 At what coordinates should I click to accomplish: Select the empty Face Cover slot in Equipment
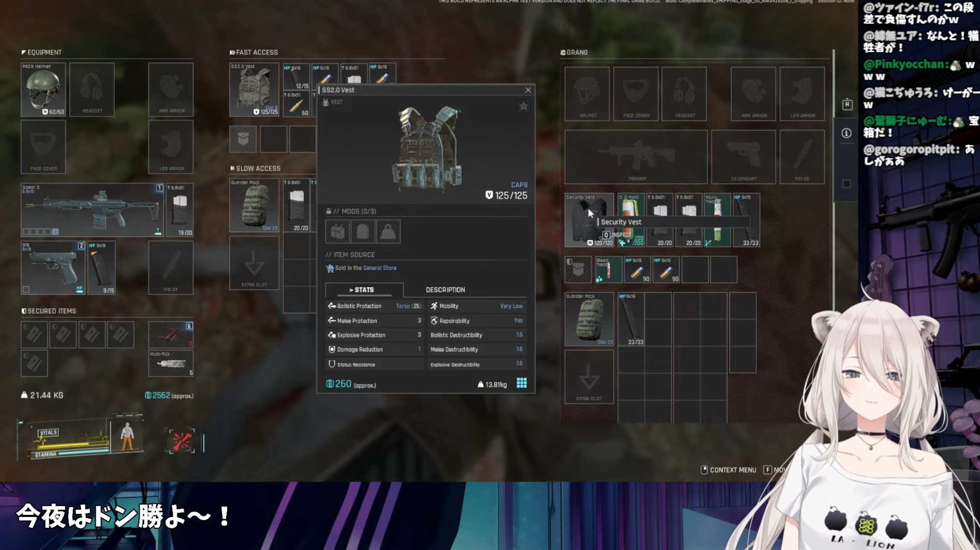point(43,147)
